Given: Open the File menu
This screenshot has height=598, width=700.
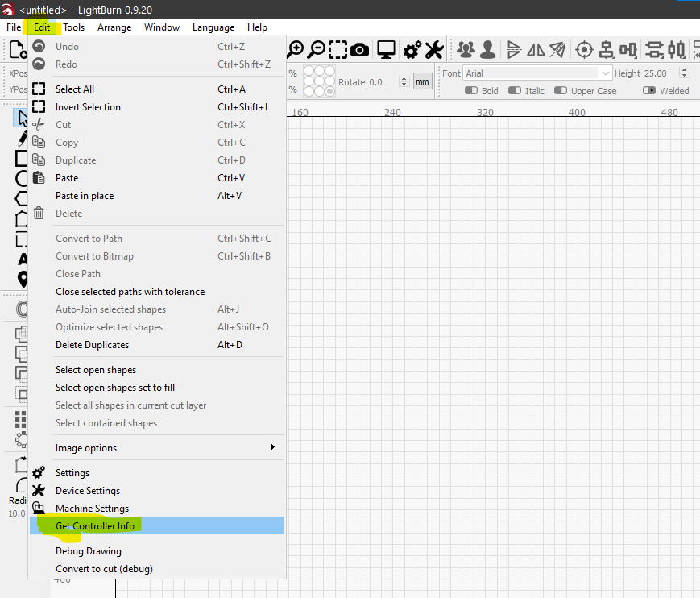Looking at the screenshot, I should 14,27.
